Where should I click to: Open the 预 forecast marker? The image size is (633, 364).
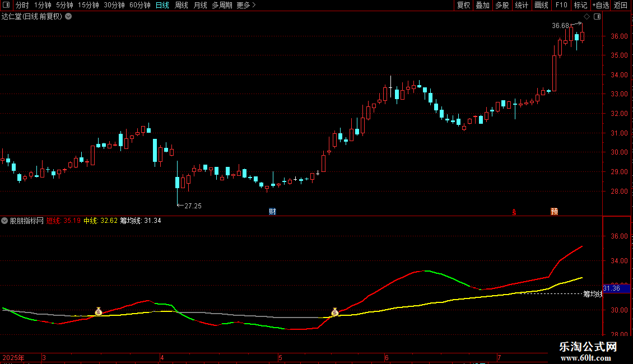point(554,212)
